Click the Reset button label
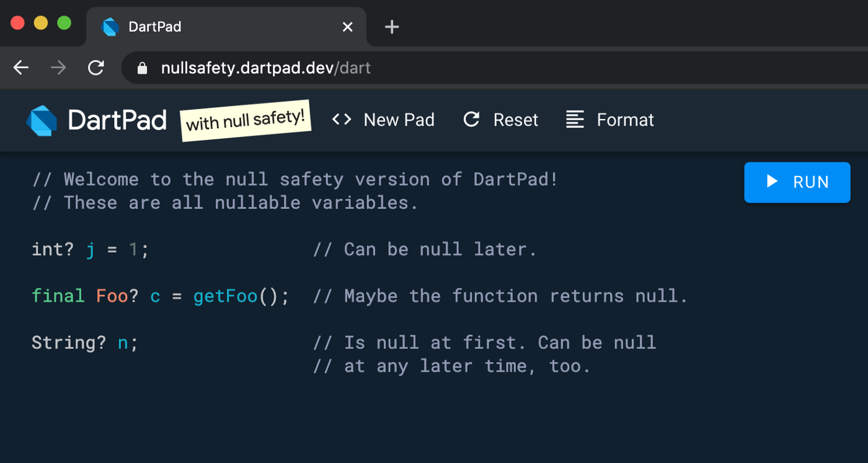 tap(516, 120)
